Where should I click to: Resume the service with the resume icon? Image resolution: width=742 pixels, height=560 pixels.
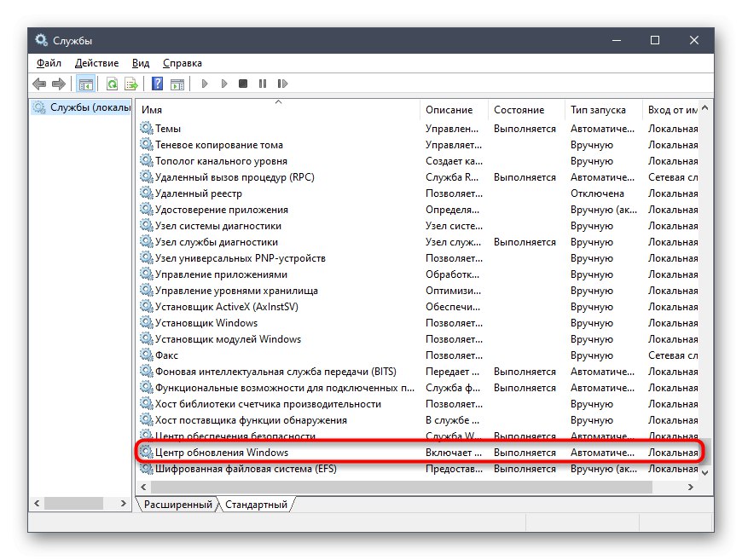point(283,84)
